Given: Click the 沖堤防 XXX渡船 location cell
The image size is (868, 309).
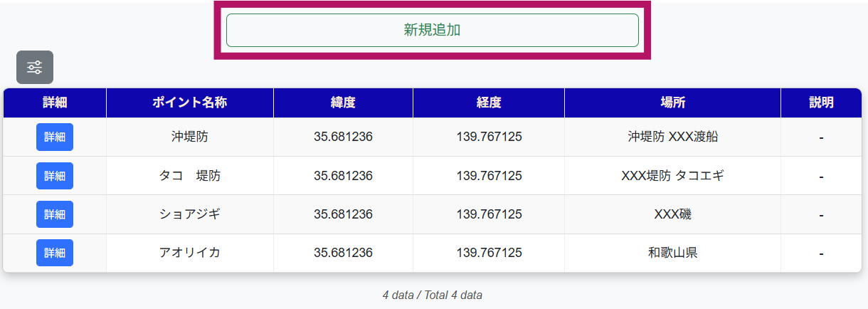Looking at the screenshot, I should click(672, 137).
